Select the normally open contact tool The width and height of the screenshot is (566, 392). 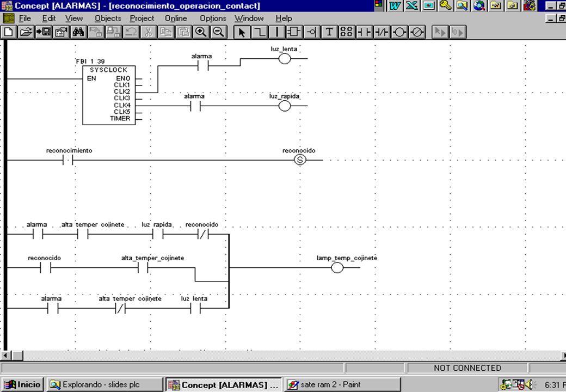(x=364, y=32)
